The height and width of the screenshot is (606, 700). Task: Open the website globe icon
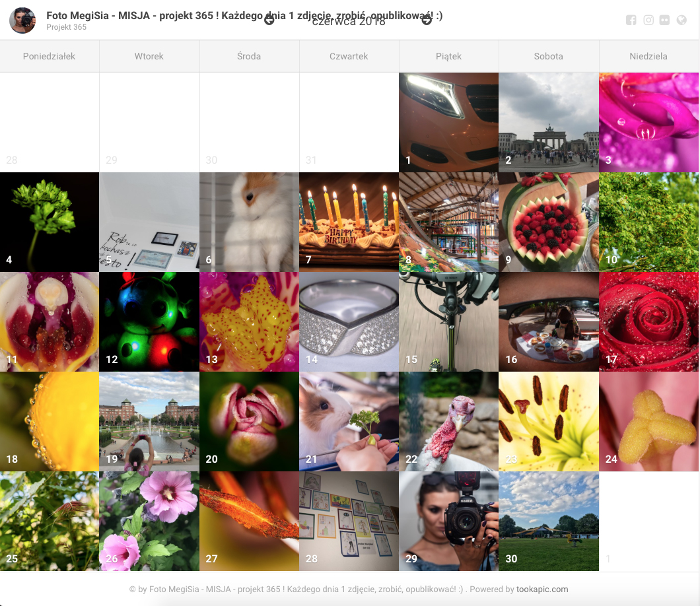point(682,20)
